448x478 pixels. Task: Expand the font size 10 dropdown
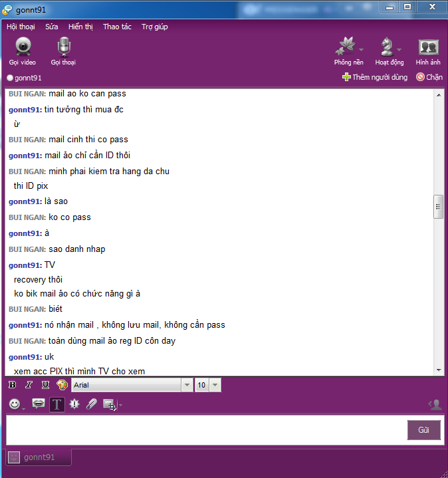coord(215,385)
